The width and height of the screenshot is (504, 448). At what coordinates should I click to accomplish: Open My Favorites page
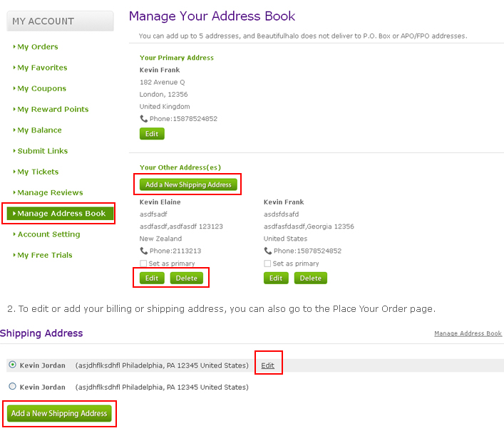42,68
